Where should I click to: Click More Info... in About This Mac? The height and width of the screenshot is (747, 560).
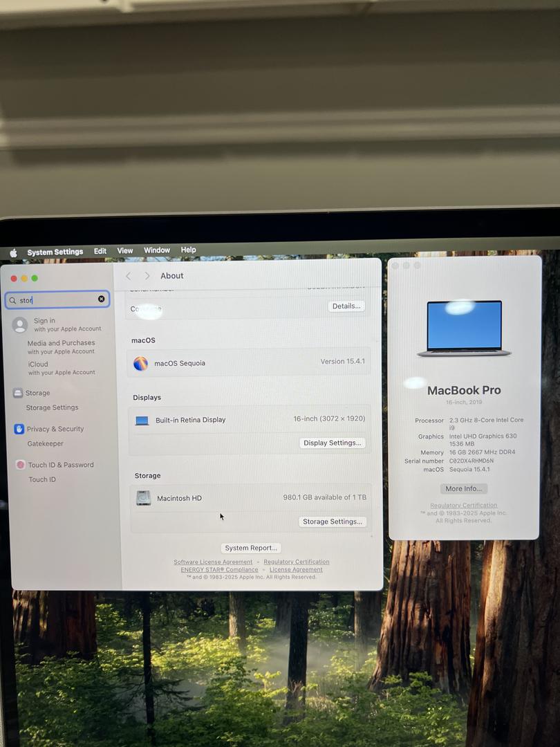coord(463,488)
